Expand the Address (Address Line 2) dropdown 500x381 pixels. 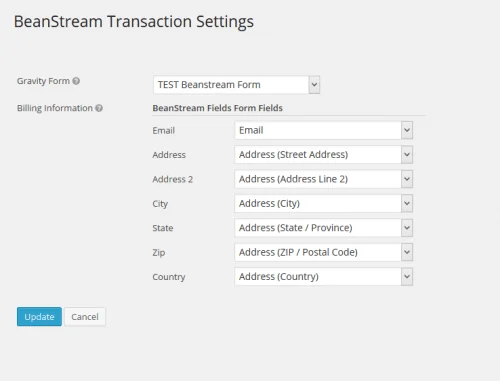[x=323, y=179]
